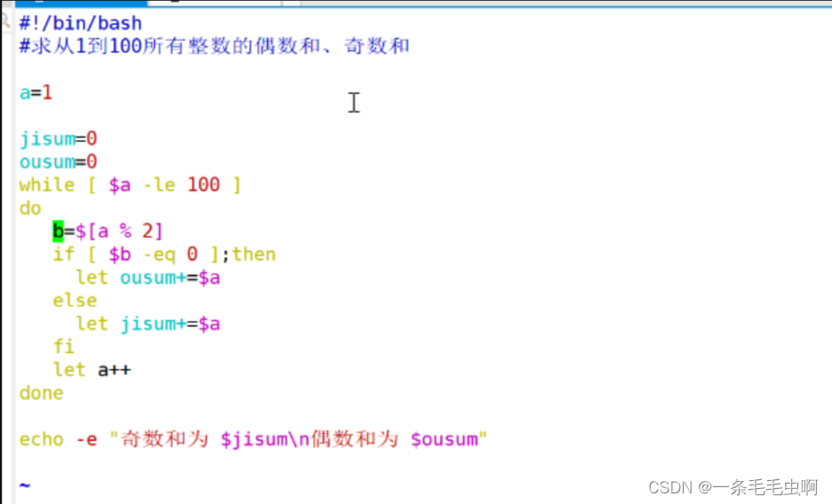
Task: Click the Chinese comment line about 1到100
Action: [x=214, y=46]
